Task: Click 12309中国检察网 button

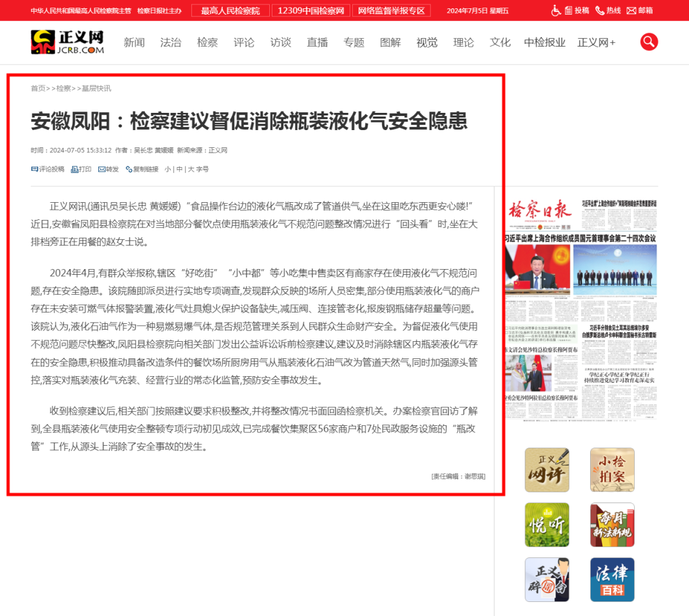Action: [311, 11]
